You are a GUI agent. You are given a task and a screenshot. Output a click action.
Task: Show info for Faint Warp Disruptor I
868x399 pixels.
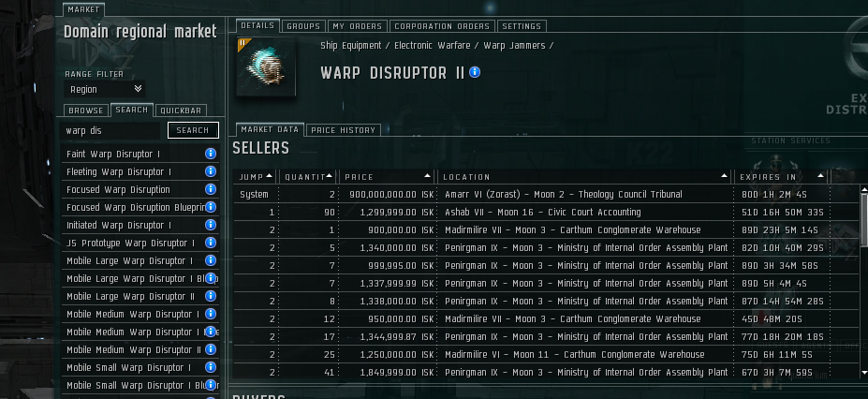coord(211,154)
